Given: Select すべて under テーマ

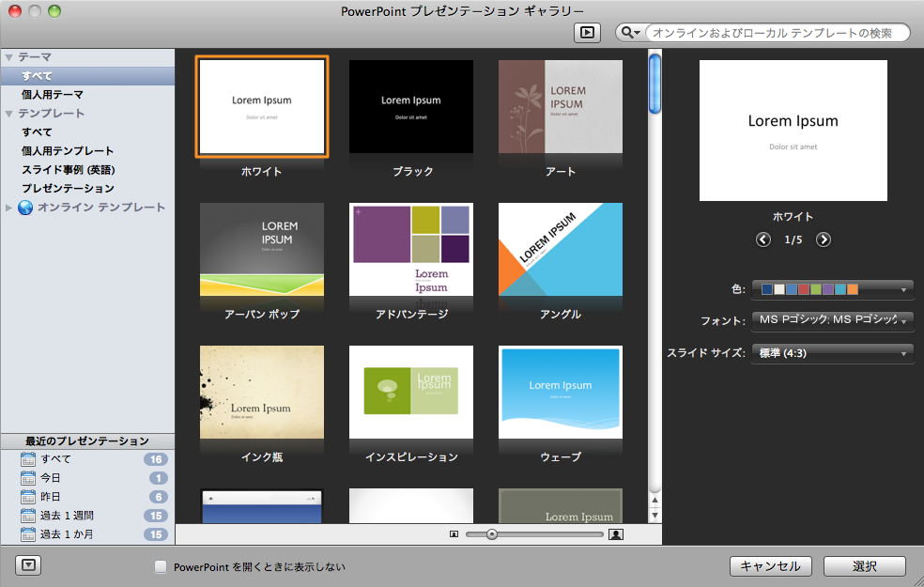Looking at the screenshot, I should [88, 76].
